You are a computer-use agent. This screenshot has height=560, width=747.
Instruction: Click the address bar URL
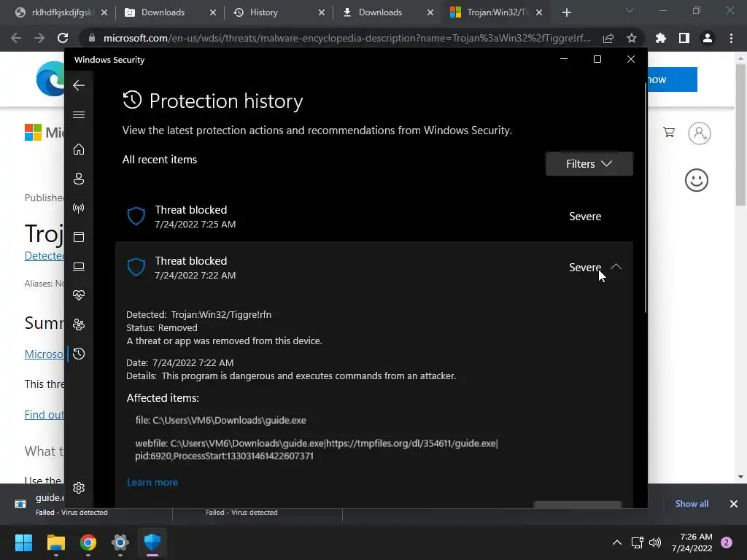347,38
